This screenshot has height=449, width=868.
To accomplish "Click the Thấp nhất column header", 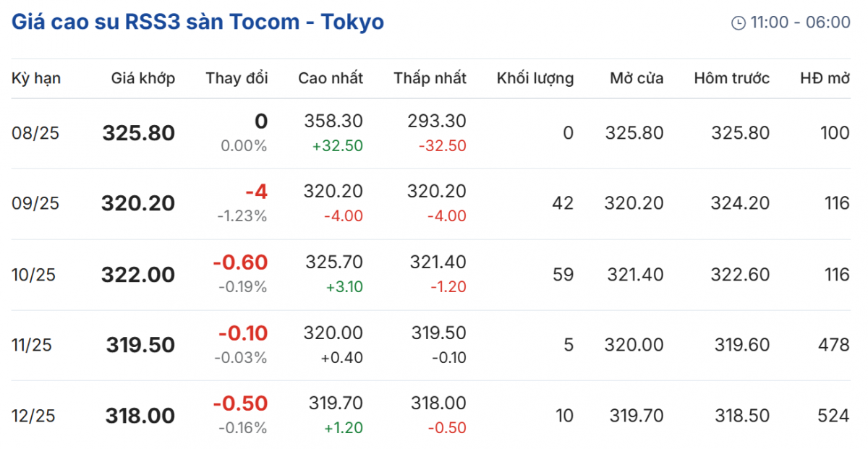I will point(430,78).
